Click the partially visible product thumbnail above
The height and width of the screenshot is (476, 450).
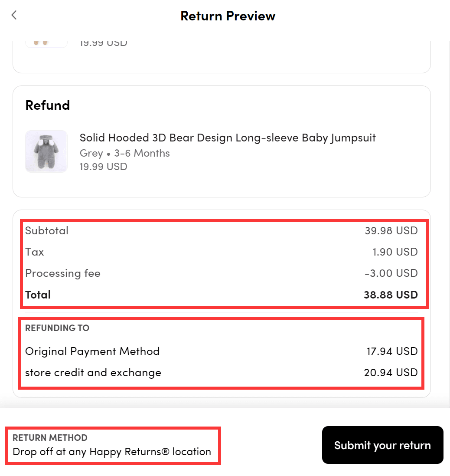point(46,44)
